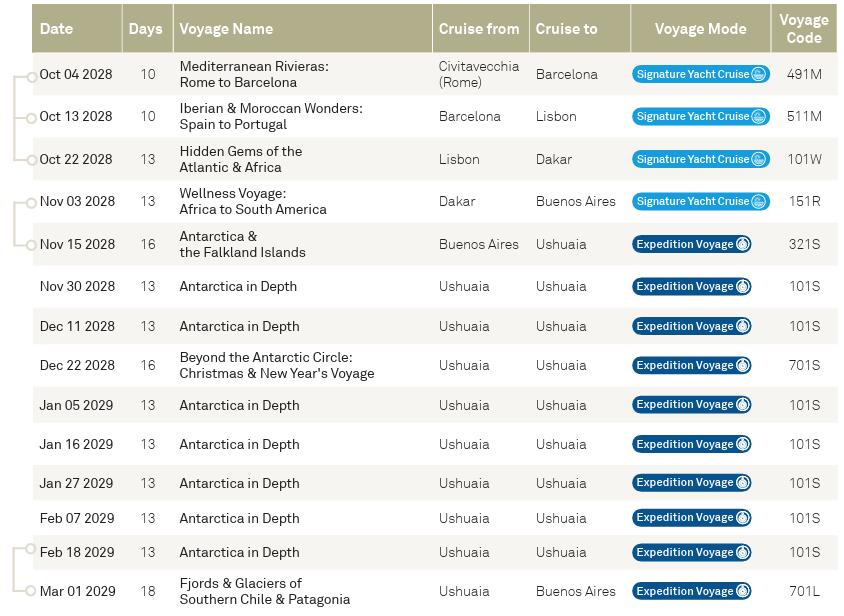Click Dakar in the Cruise to column
This screenshot has width=844, height=616.
click(x=554, y=159)
